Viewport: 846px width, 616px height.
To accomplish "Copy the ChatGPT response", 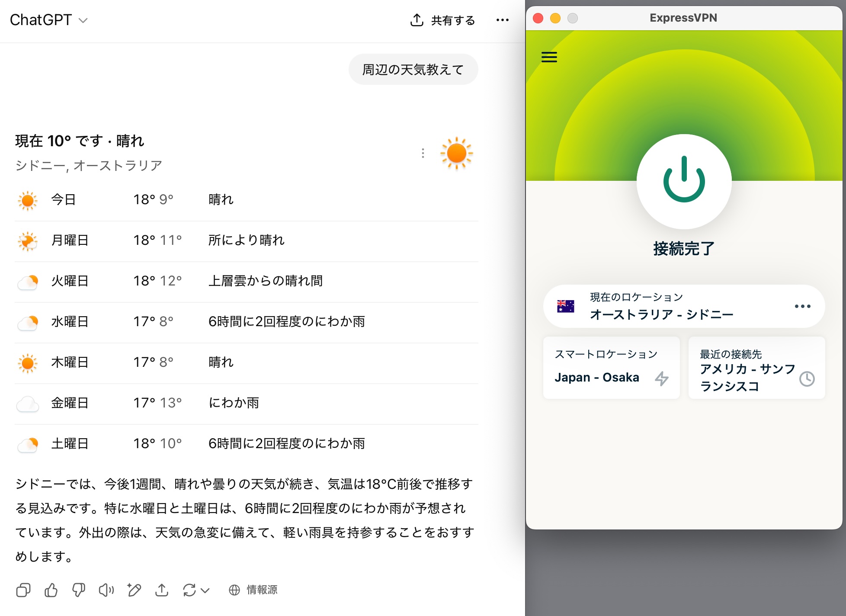I will (x=23, y=590).
